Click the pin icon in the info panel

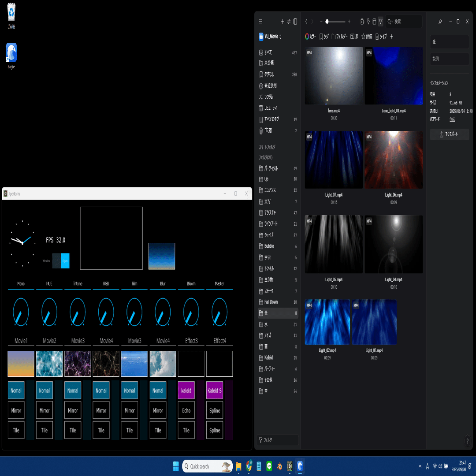pos(439,21)
